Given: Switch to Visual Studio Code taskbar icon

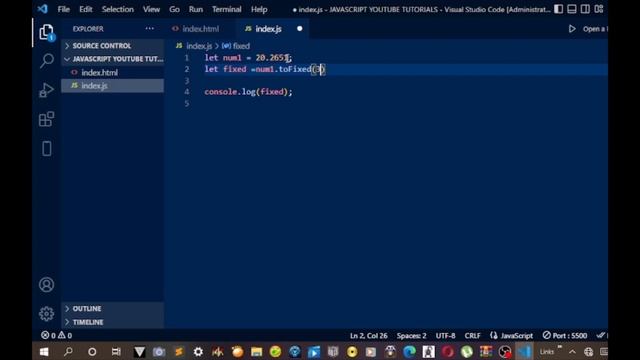Looking at the screenshot, I should [x=524, y=351].
